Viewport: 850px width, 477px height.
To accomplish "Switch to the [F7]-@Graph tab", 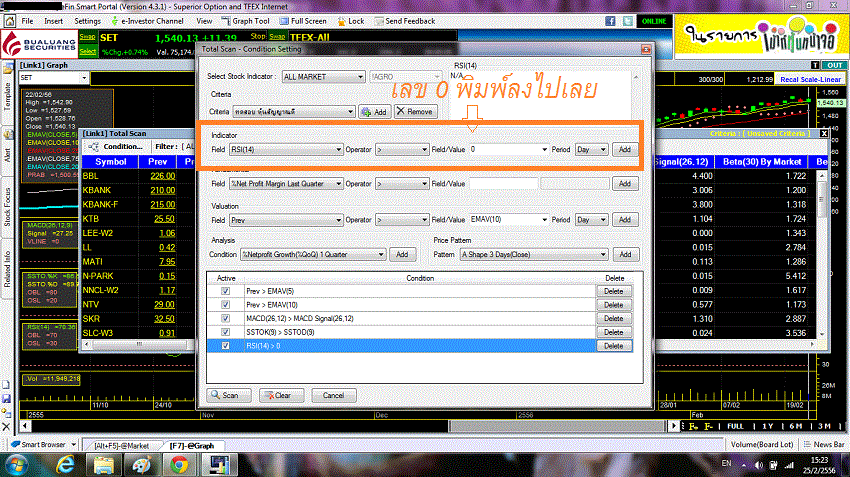I will pos(192,446).
